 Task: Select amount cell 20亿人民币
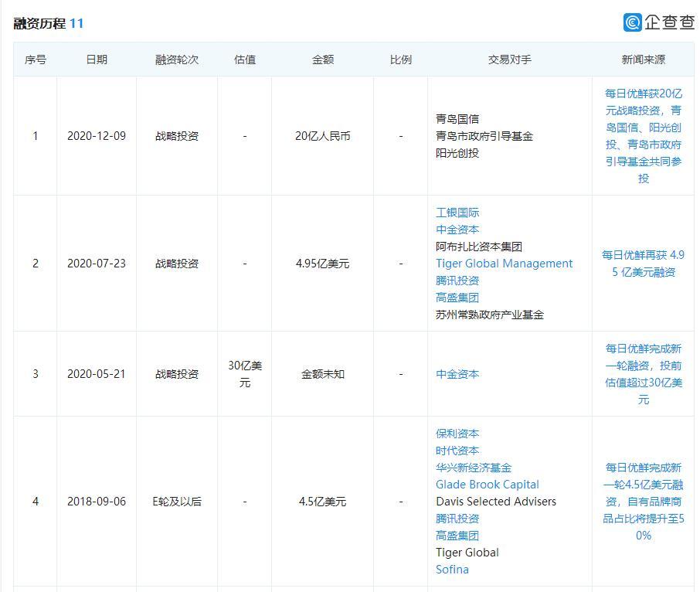pyautogui.click(x=323, y=136)
